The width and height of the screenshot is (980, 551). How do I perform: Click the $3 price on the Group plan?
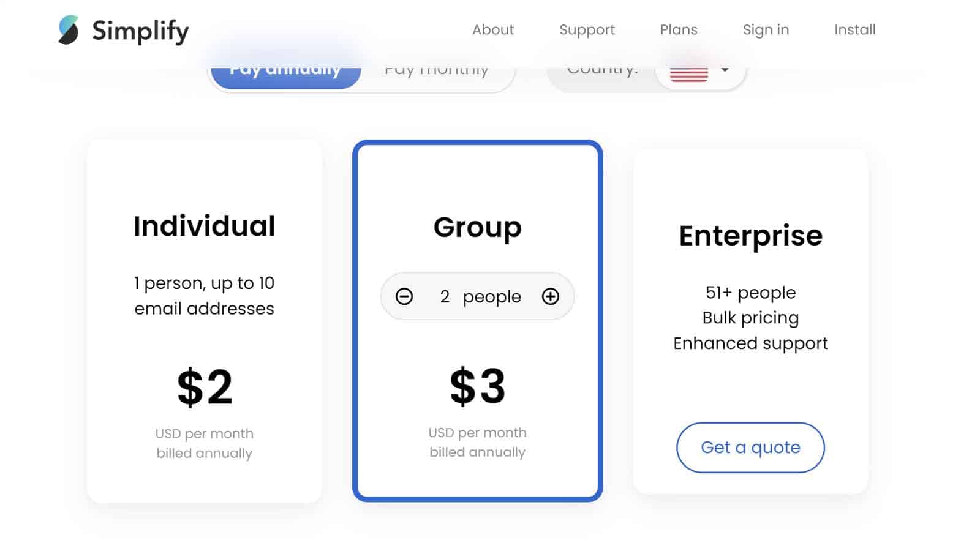(x=478, y=384)
